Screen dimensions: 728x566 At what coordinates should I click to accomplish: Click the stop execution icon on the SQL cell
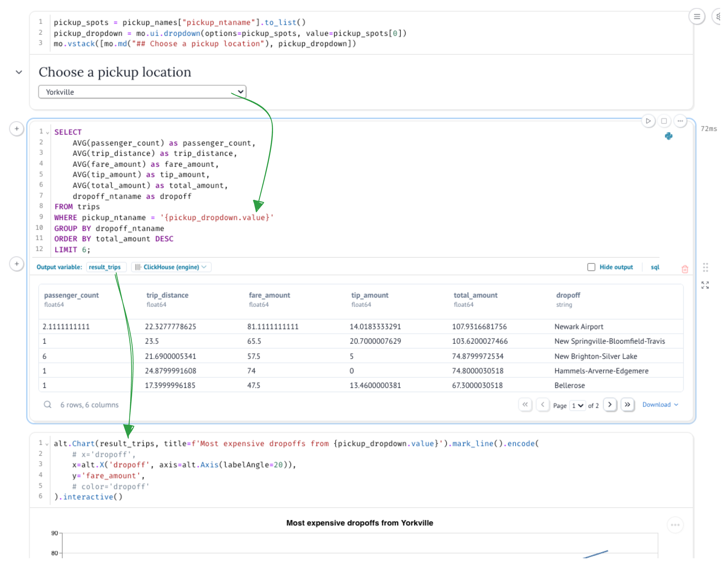664,121
